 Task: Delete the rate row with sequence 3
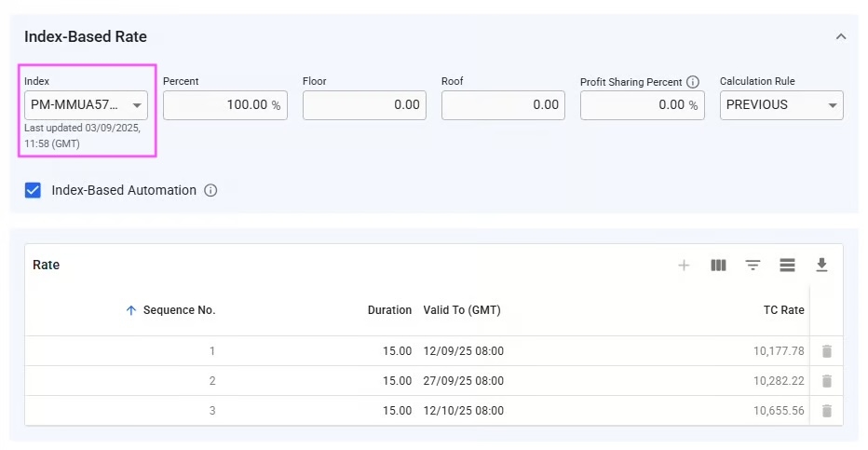[826, 411]
